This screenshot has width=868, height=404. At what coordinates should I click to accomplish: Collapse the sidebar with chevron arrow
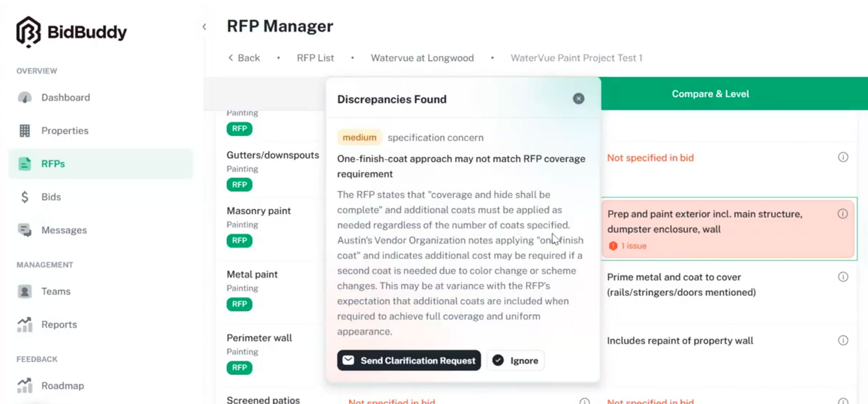click(x=204, y=27)
